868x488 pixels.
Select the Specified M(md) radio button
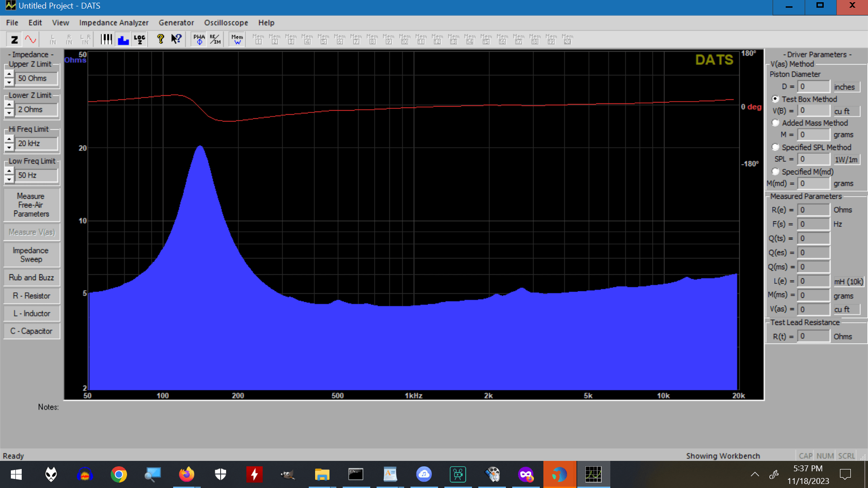pos(776,172)
